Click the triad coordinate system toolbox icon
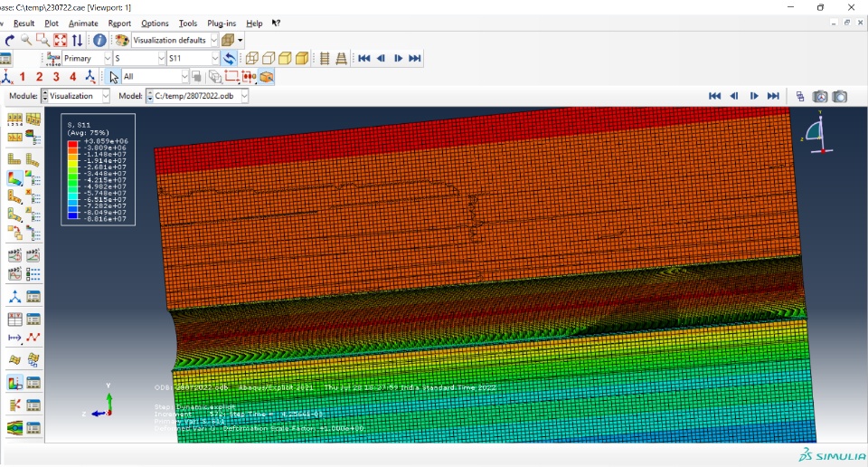Image resolution: width=868 pixels, height=467 pixels. pyautogui.click(x=15, y=297)
